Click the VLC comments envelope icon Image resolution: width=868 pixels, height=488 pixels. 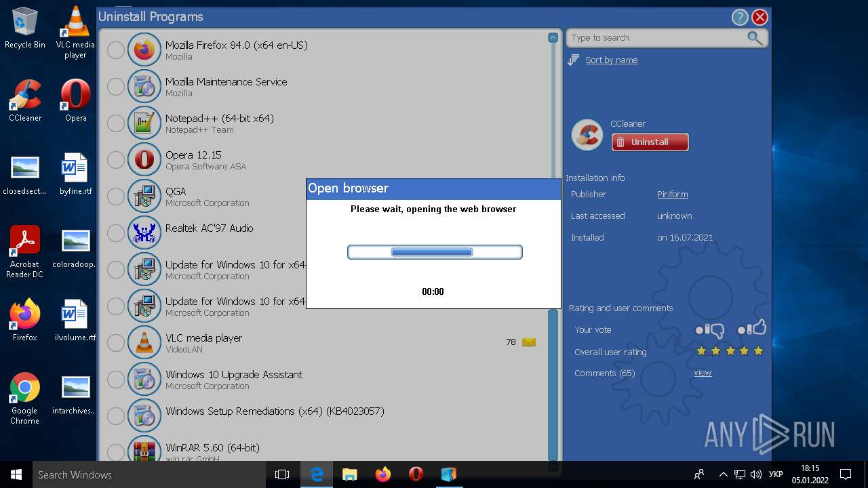[x=529, y=342]
